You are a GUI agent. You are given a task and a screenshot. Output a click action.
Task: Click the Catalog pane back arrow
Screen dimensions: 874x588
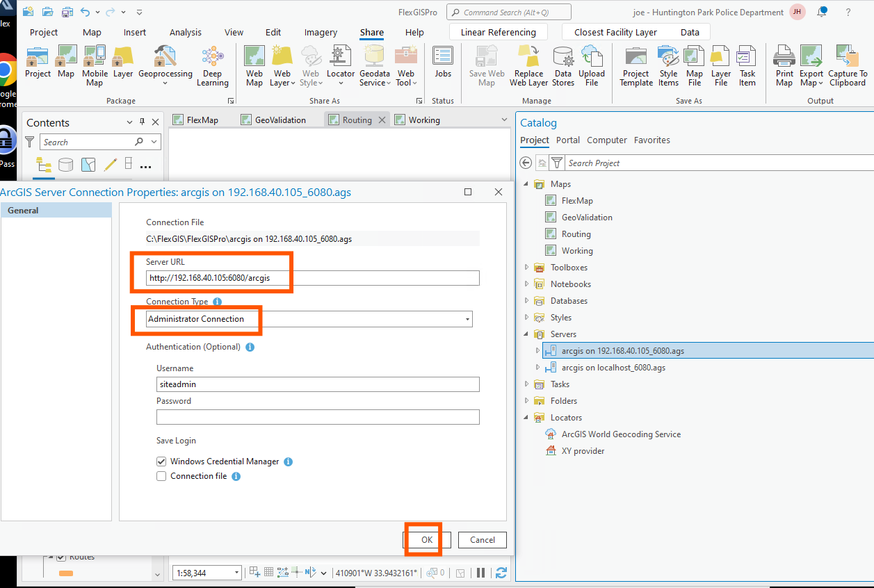[x=526, y=163]
